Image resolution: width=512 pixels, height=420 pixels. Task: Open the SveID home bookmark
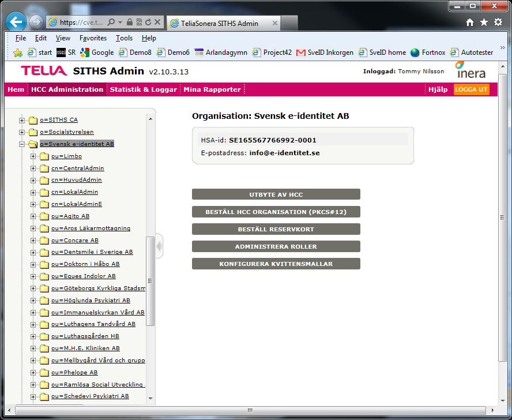point(382,52)
